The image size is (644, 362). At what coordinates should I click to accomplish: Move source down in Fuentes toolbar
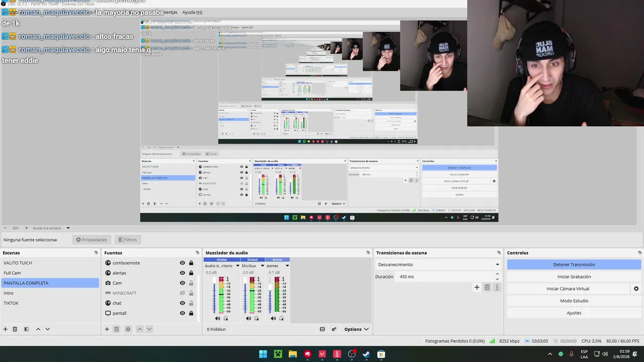[149, 329]
